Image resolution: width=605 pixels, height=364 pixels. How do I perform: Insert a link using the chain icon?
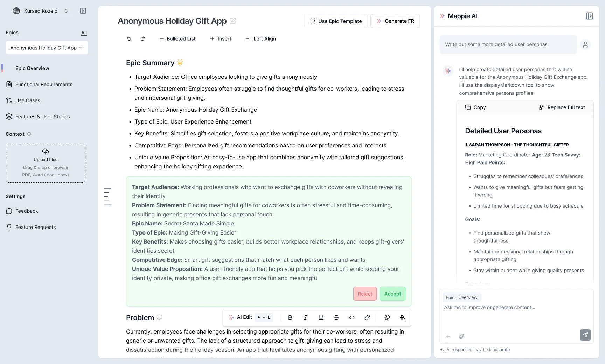pyautogui.click(x=367, y=317)
